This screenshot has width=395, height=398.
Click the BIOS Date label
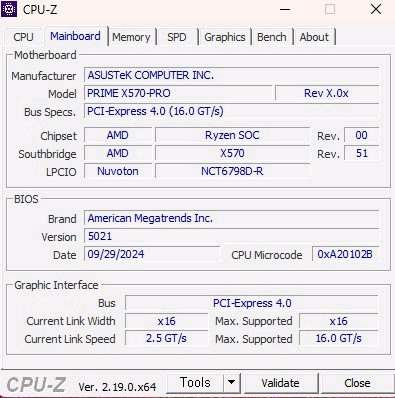click(65, 255)
